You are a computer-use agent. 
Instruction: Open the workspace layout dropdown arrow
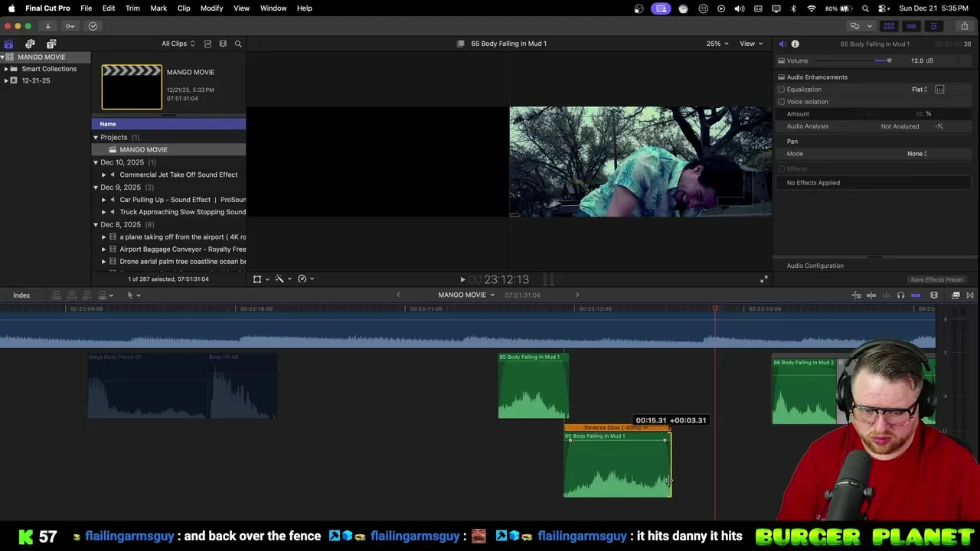(x=869, y=26)
